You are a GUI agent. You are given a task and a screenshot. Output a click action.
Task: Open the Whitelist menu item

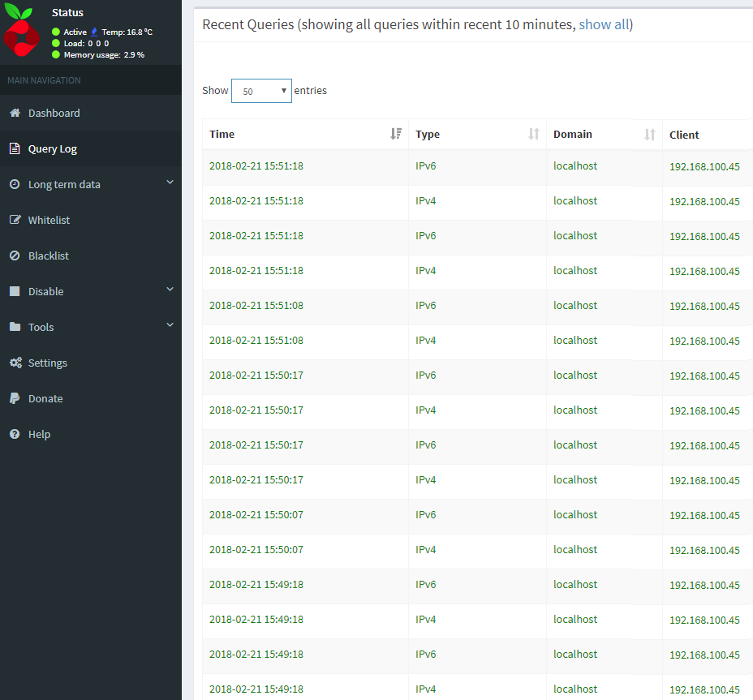pyautogui.click(x=49, y=221)
